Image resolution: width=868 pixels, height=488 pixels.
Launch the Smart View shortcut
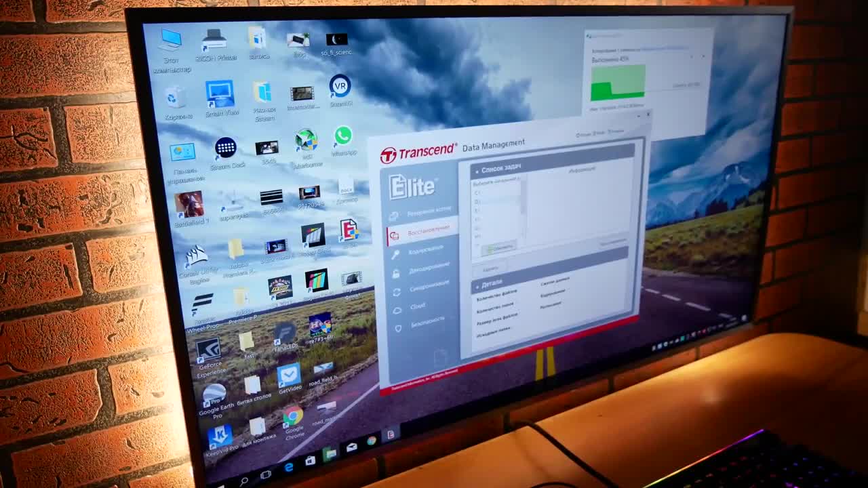point(220,99)
